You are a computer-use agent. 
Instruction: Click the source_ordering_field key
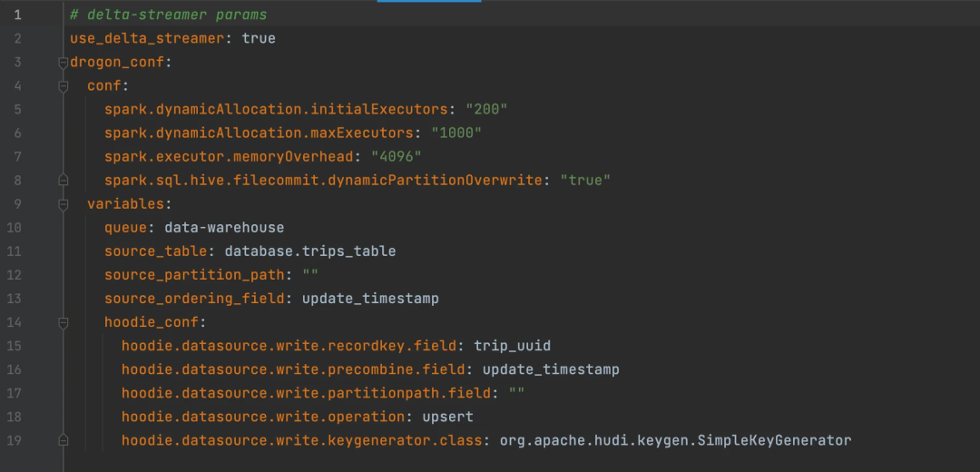[194, 299]
